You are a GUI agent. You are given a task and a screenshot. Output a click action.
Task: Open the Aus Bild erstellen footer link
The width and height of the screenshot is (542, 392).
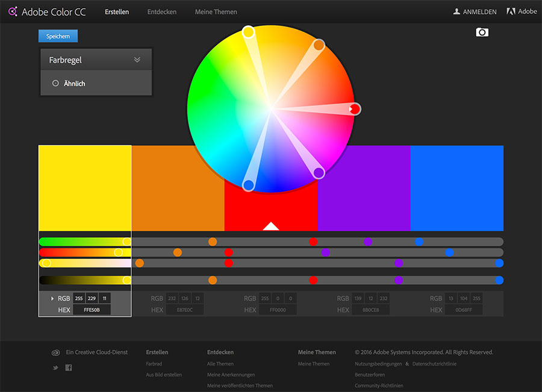tap(164, 375)
